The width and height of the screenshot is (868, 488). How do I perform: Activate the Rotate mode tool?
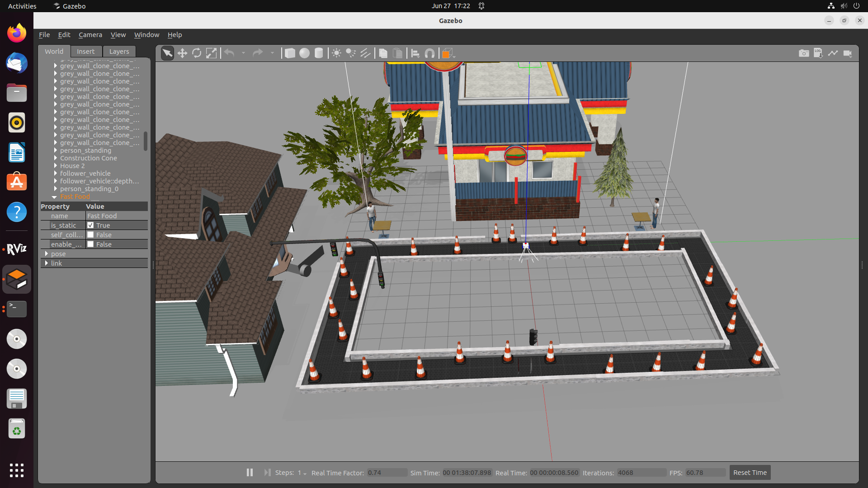click(197, 53)
